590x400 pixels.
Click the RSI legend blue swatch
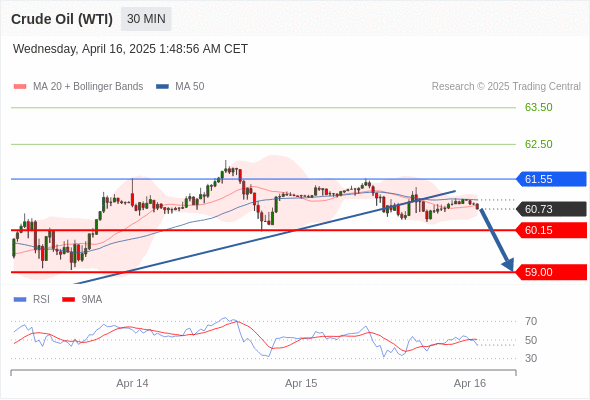(20, 300)
